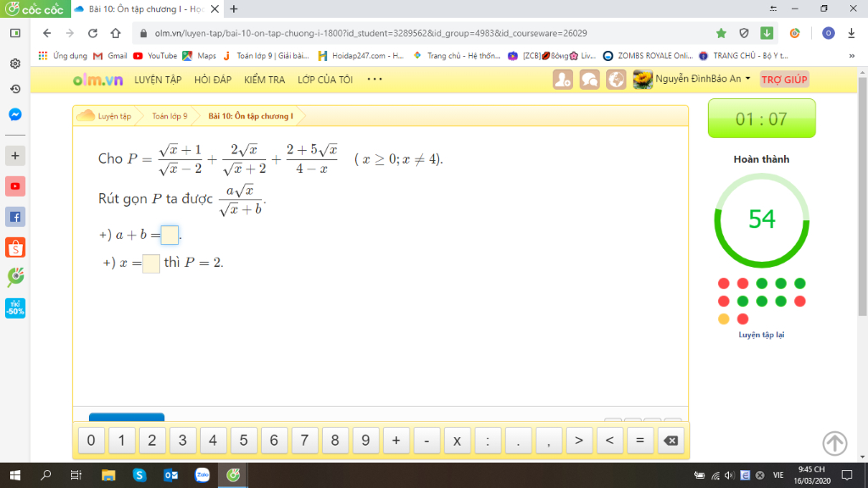Screen dimensions: 868x488
Task: Click the 01 : 07 timer box
Action: point(762,119)
